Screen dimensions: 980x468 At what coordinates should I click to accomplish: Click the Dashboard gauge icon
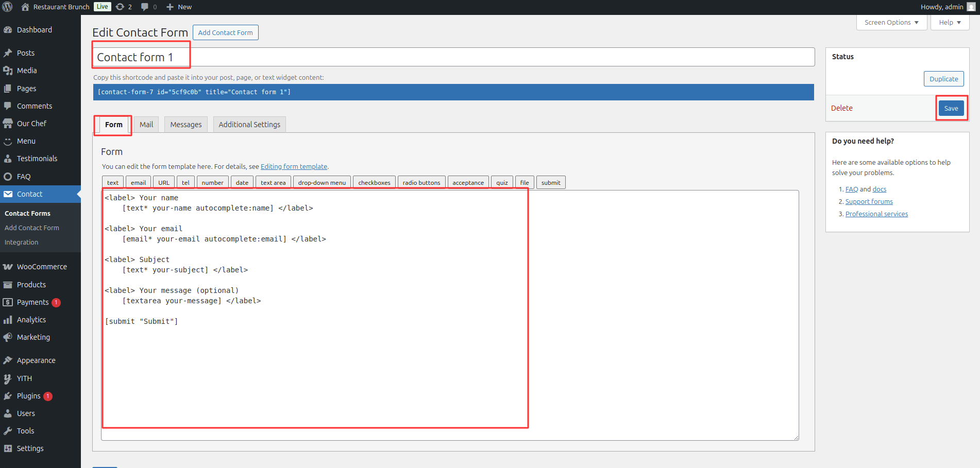tap(8, 30)
